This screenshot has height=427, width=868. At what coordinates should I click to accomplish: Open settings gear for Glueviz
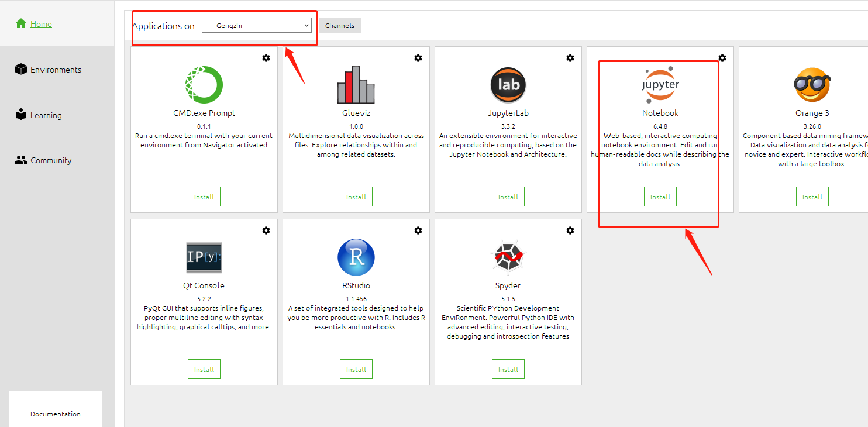(x=418, y=58)
